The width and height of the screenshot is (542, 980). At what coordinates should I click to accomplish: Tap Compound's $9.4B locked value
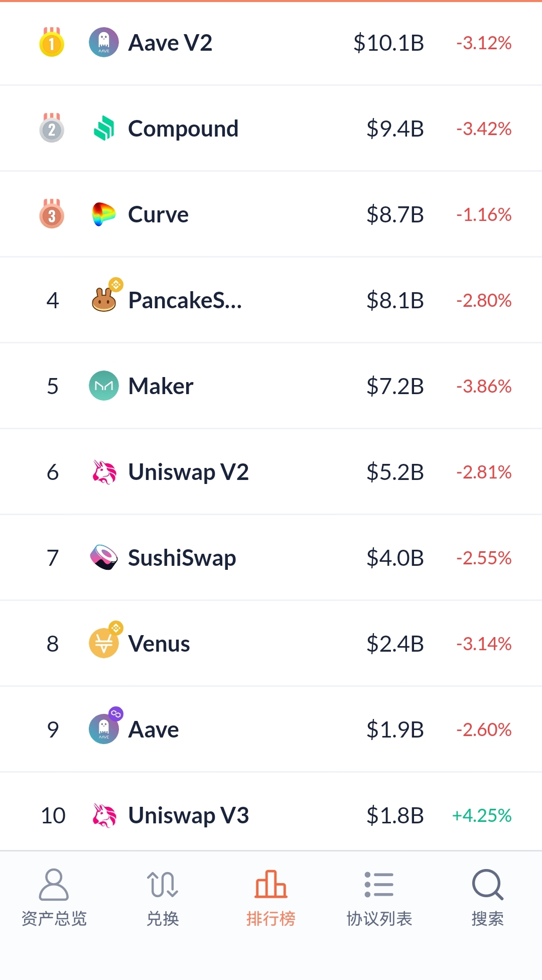tap(395, 129)
